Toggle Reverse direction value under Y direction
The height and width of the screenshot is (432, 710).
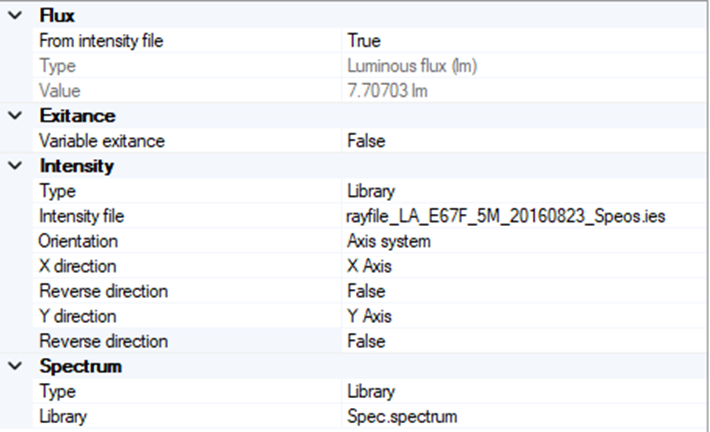366,341
